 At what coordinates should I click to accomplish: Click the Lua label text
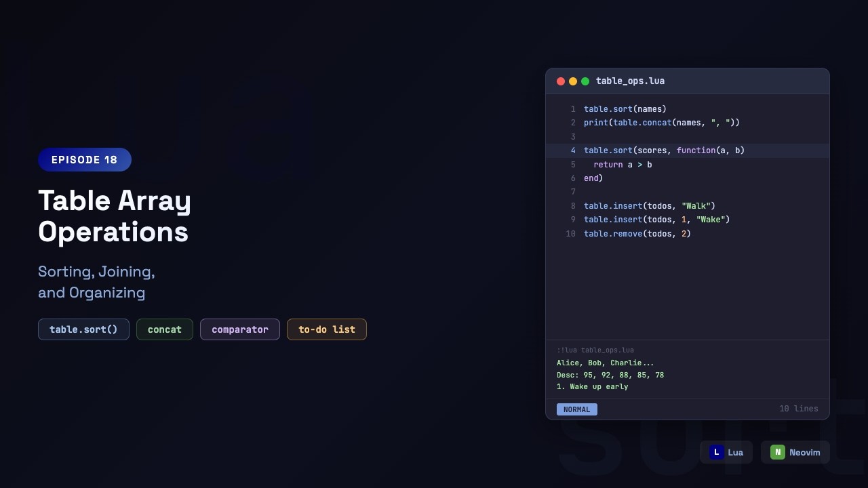click(x=735, y=453)
